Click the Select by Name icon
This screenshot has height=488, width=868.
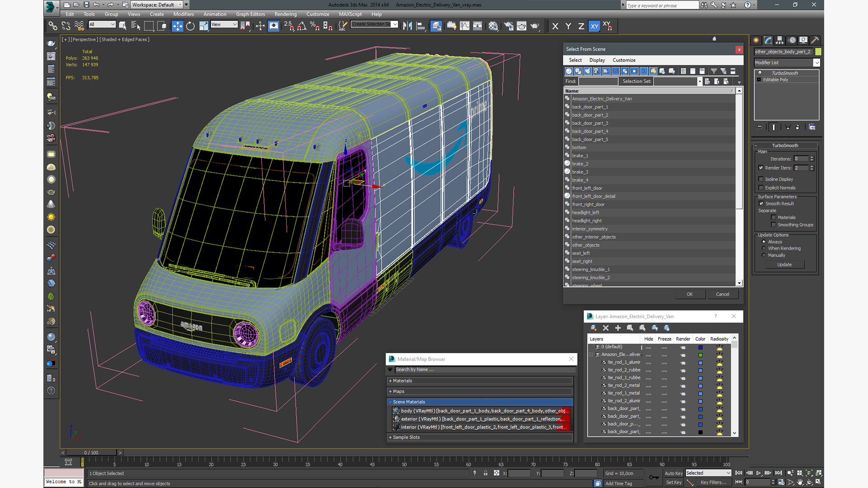(x=135, y=26)
